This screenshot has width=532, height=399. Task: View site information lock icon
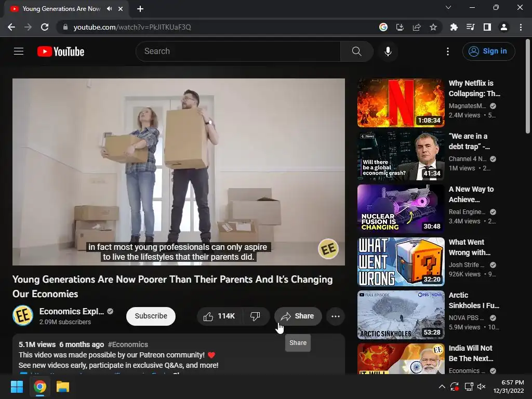[65, 27]
